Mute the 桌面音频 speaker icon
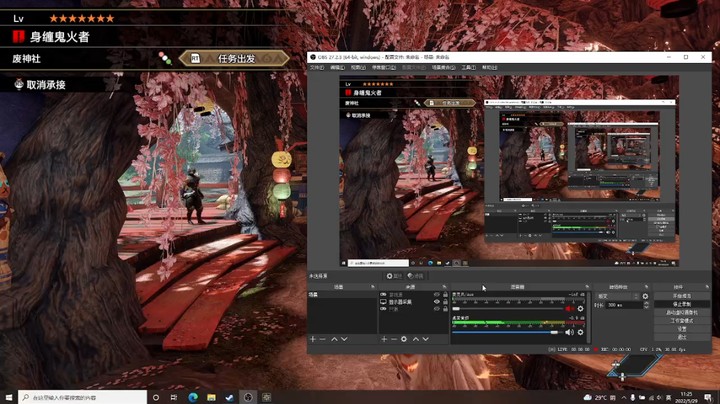720x404 pixels. 569,332
